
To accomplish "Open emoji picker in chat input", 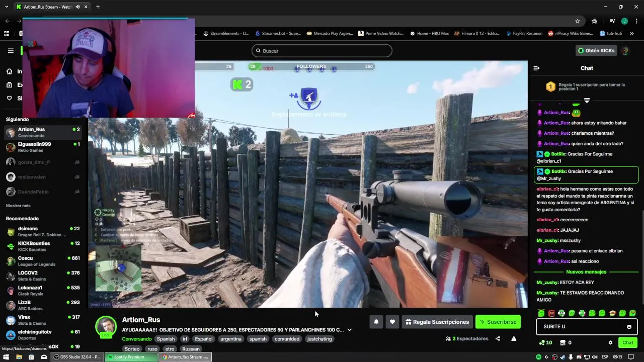I will (x=629, y=327).
